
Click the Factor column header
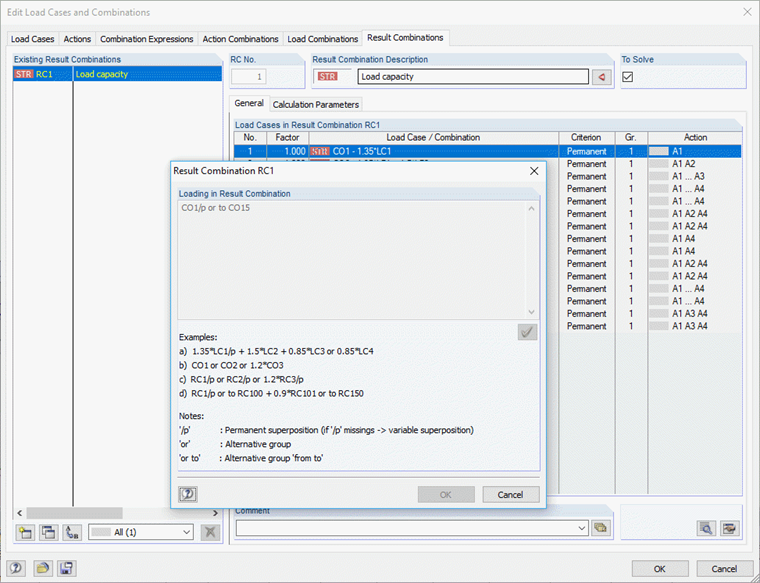(287, 138)
